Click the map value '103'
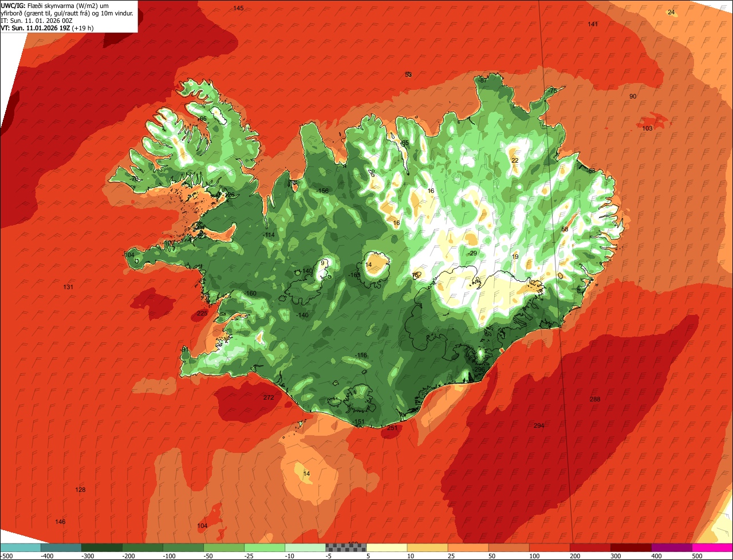 pos(647,128)
